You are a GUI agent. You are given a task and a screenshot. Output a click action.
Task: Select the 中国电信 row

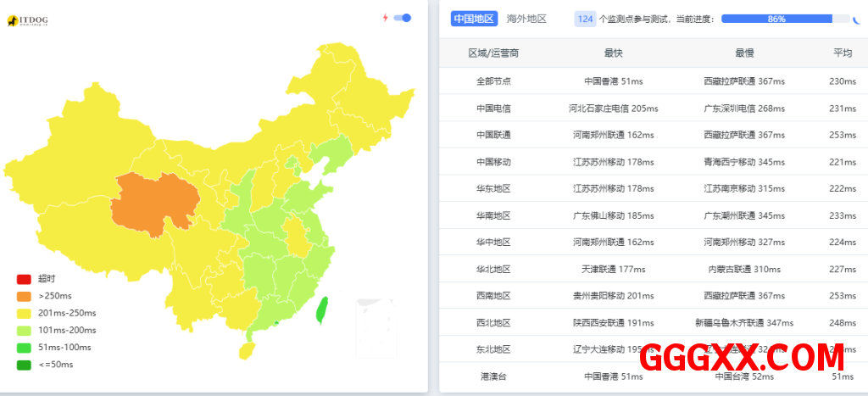(493, 109)
